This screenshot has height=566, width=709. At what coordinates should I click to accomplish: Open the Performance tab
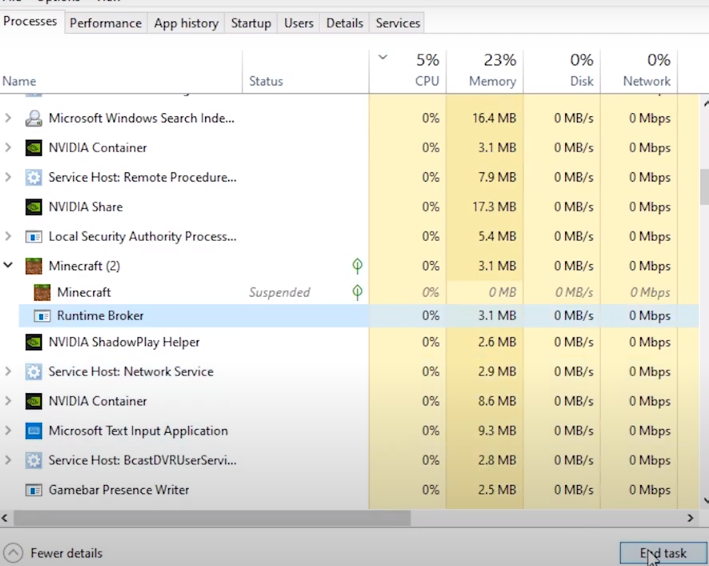[105, 23]
